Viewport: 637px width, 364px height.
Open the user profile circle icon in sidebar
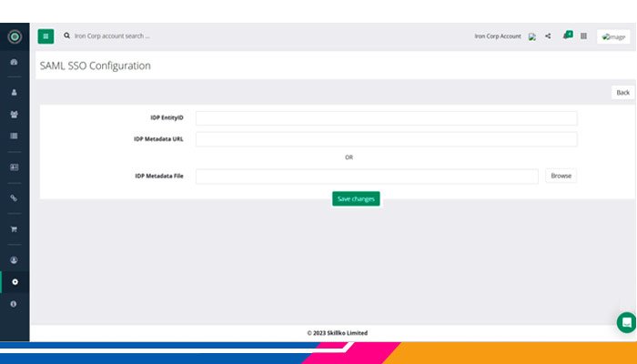[15, 260]
